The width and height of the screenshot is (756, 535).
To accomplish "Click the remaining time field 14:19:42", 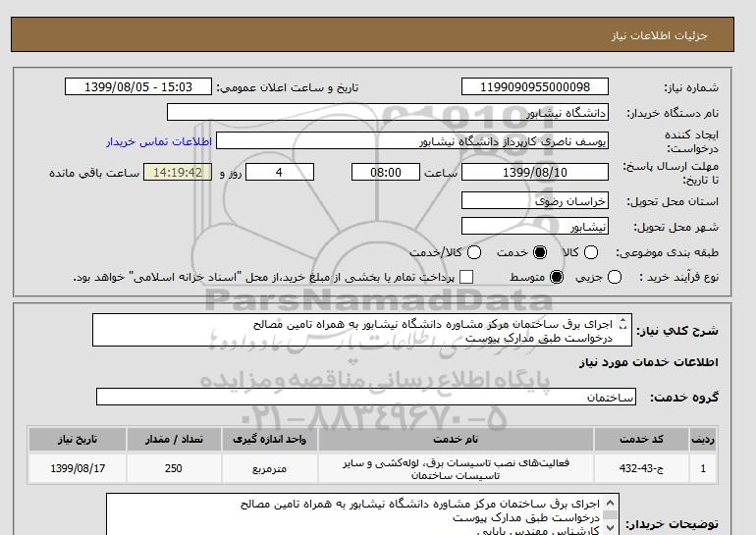I will click(x=178, y=172).
